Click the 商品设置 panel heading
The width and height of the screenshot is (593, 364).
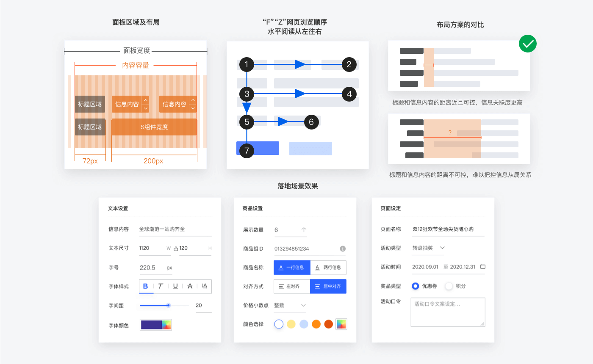click(x=253, y=209)
